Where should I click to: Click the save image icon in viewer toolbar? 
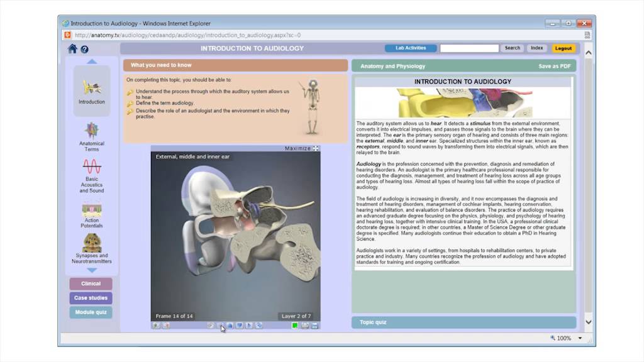(x=314, y=326)
